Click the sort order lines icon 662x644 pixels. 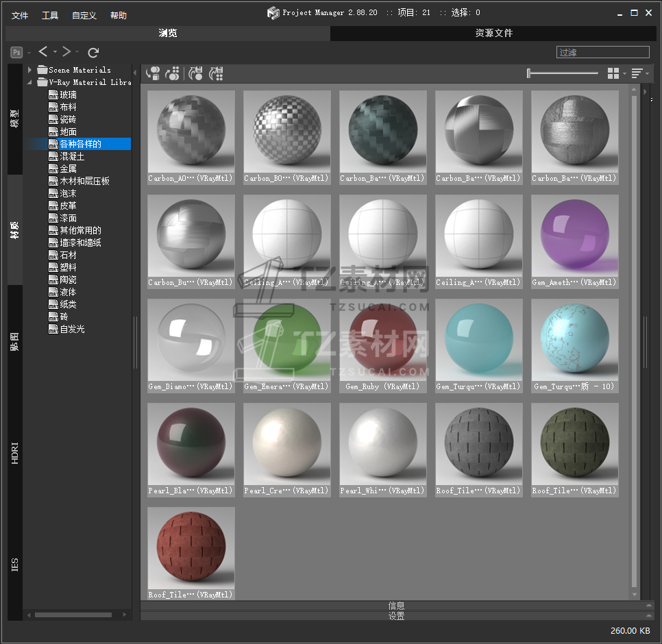tap(637, 73)
